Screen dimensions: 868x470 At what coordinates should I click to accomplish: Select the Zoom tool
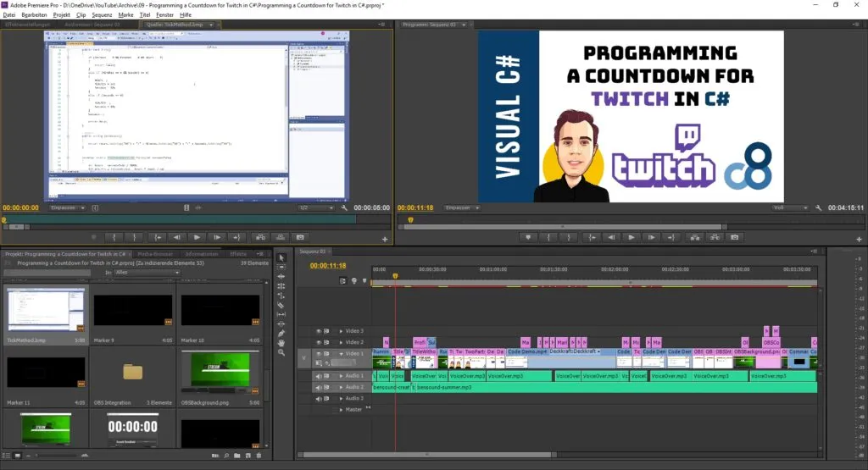click(x=281, y=353)
